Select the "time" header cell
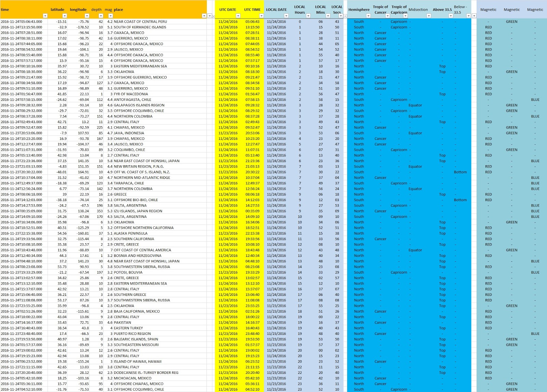Viewport: 547px width, 392px height. 24,10
